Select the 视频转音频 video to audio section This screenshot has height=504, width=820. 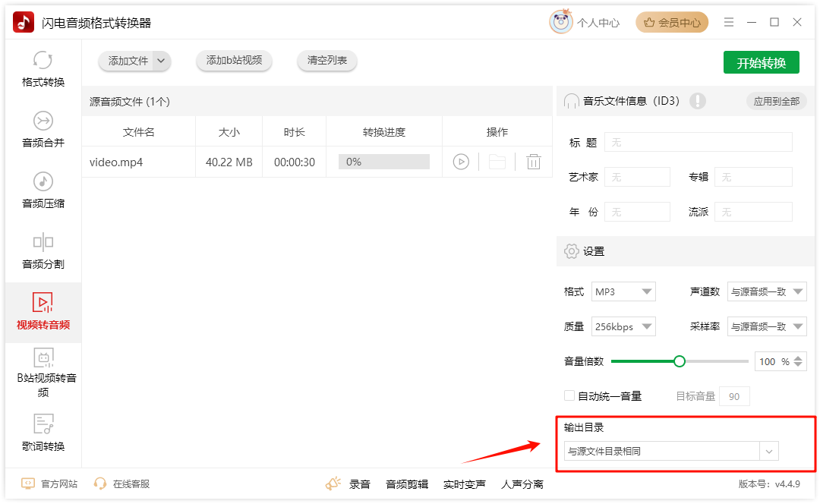tap(43, 312)
